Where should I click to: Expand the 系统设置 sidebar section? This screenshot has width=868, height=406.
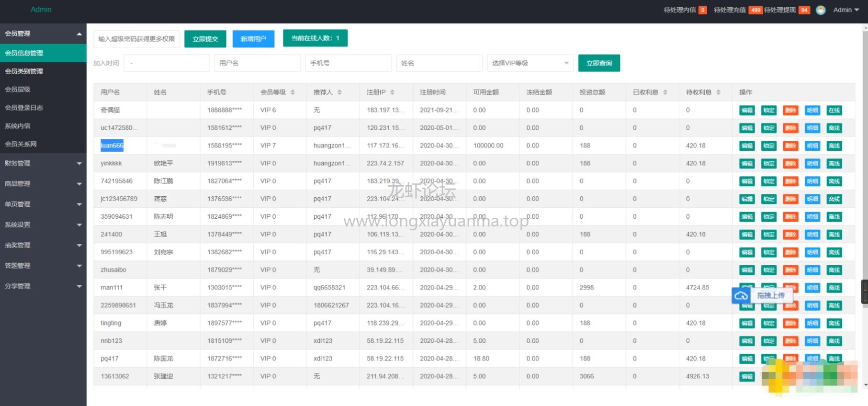(x=43, y=225)
